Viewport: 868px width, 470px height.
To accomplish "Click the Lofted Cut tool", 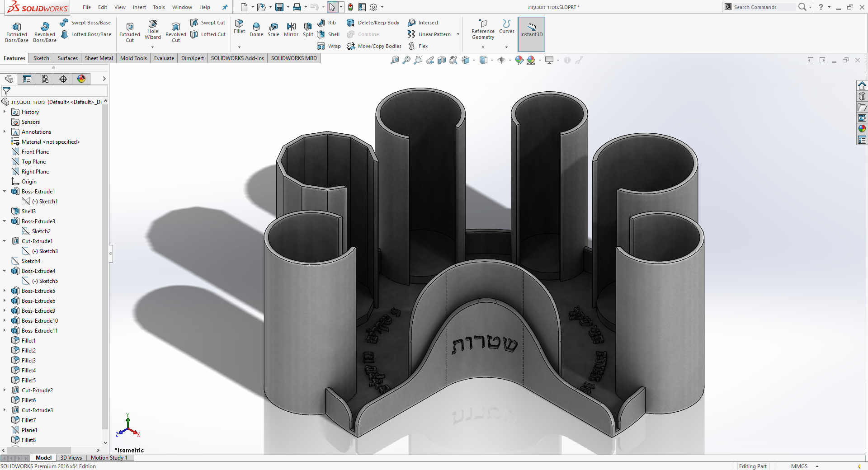I will [x=208, y=34].
